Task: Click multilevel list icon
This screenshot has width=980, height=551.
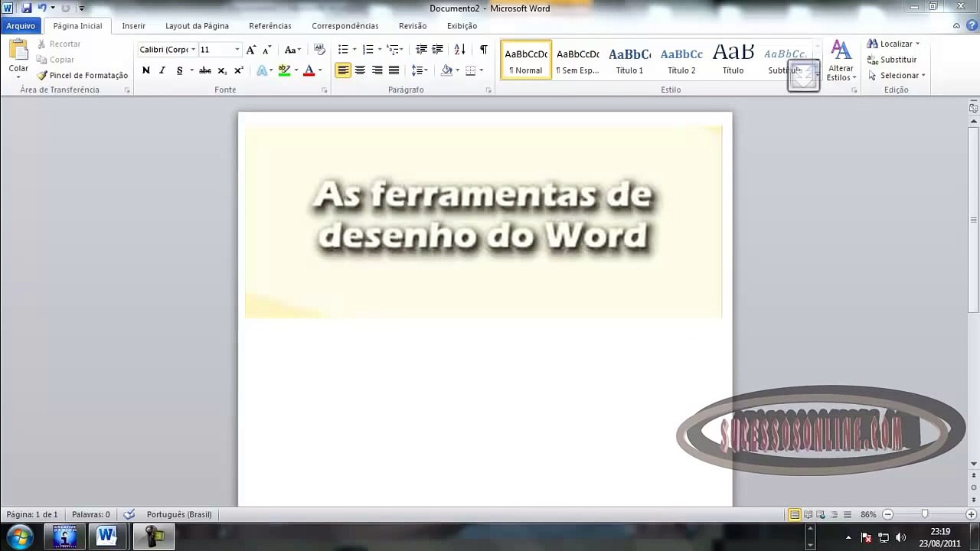Action: tap(393, 50)
